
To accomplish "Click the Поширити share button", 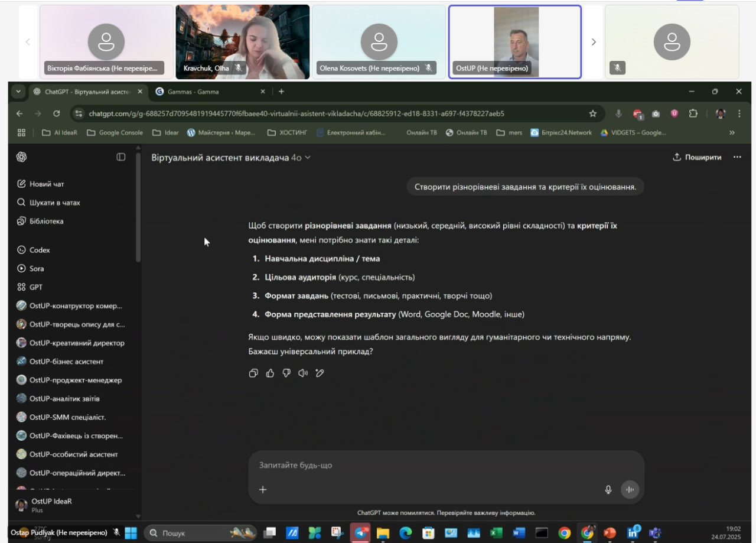I will point(697,157).
